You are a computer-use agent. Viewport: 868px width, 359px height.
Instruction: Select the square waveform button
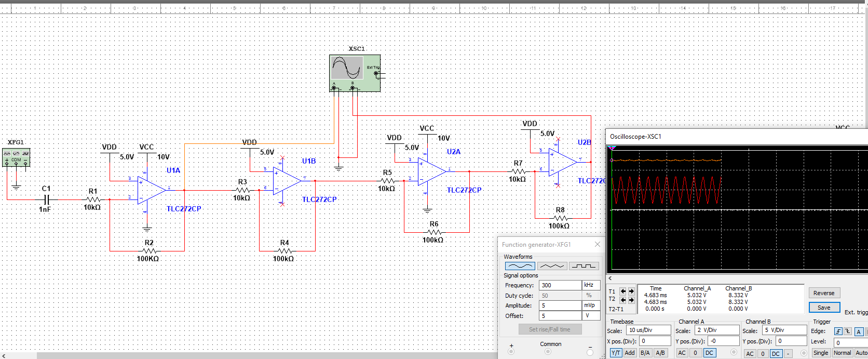[x=584, y=266]
